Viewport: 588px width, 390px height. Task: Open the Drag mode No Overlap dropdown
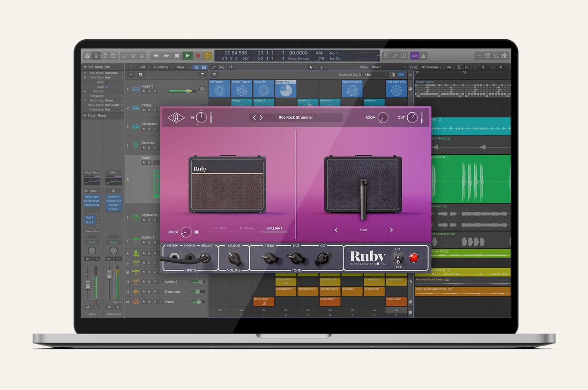pos(431,67)
